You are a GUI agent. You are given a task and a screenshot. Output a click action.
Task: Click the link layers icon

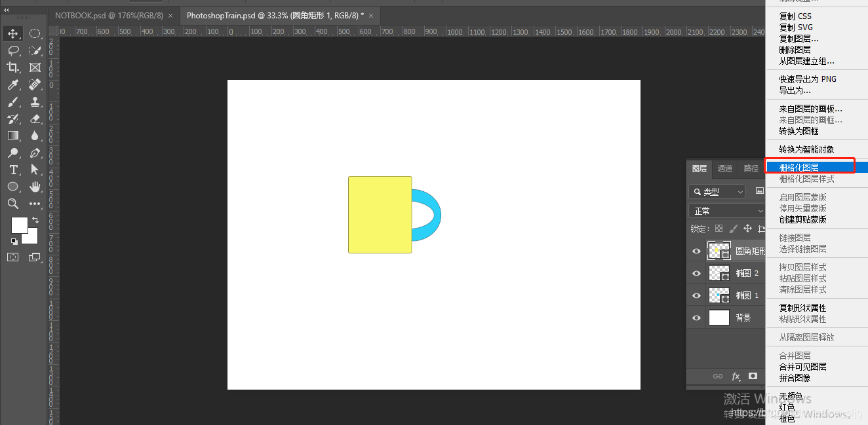click(x=718, y=377)
